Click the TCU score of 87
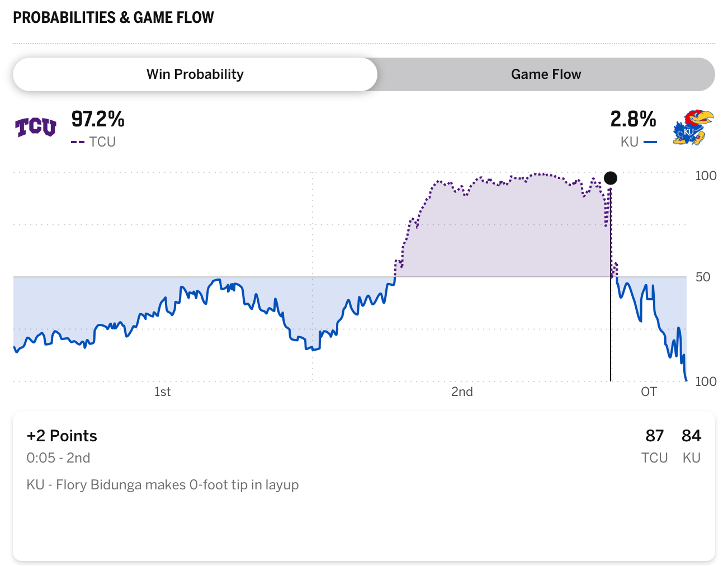 pyautogui.click(x=654, y=436)
